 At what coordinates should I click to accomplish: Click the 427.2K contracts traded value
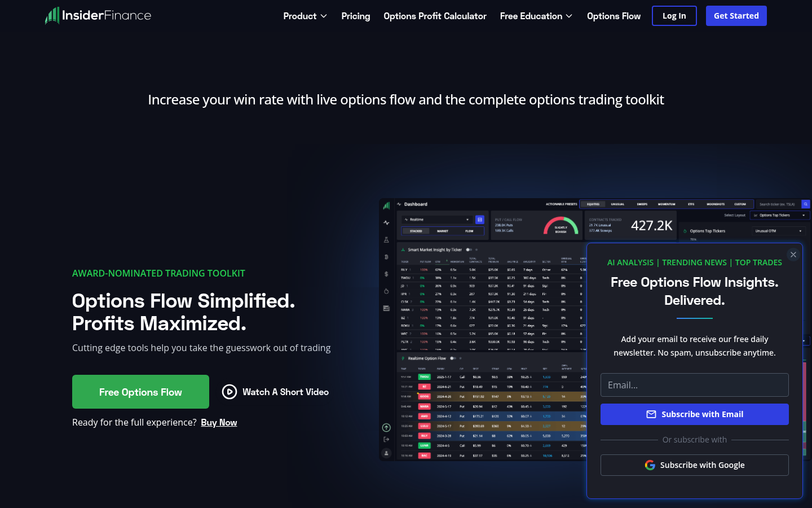coord(651,226)
